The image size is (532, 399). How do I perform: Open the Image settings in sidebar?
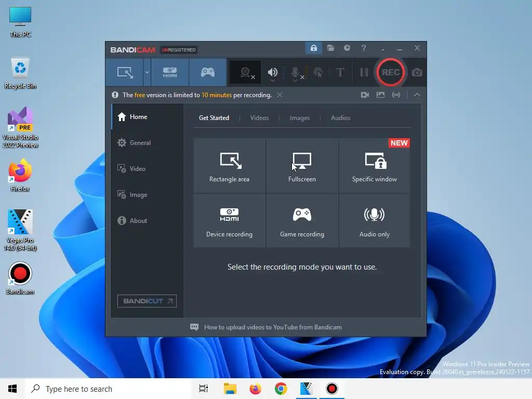click(147, 195)
